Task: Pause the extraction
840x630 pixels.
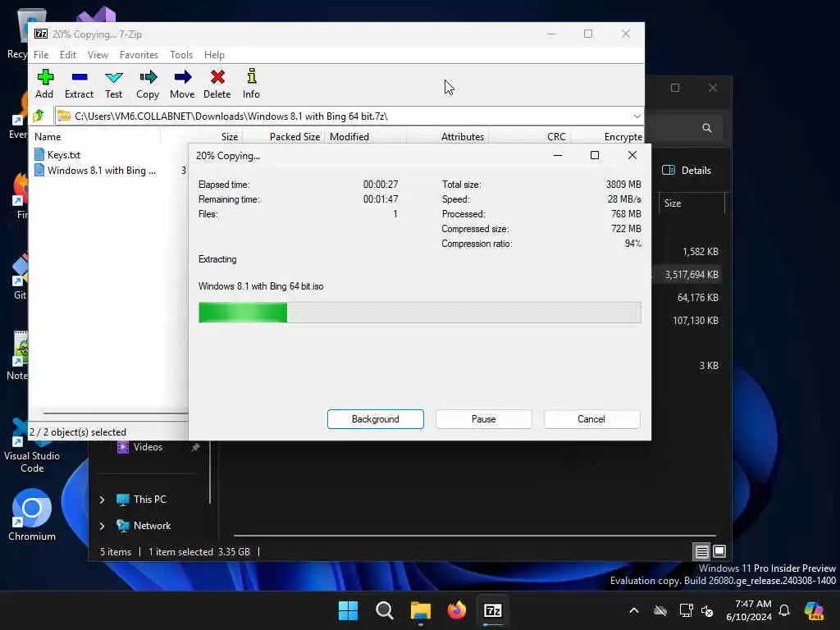Action: coord(484,419)
